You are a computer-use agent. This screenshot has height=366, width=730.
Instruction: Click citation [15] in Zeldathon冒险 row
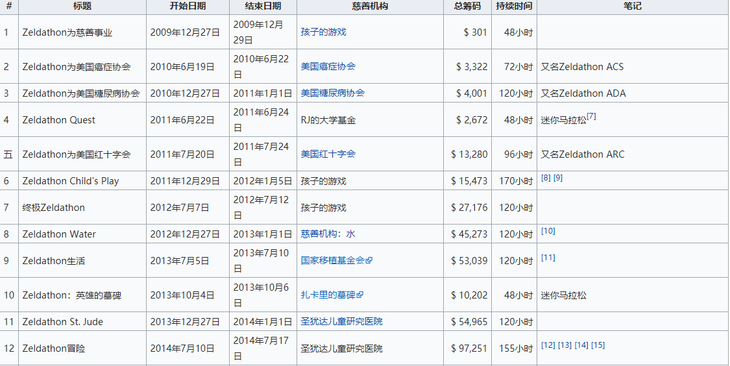(598, 345)
